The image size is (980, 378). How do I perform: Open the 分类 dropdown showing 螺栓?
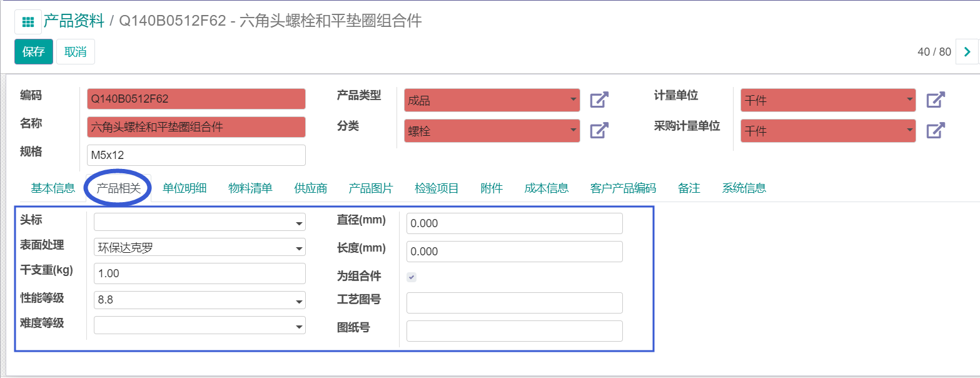492,131
